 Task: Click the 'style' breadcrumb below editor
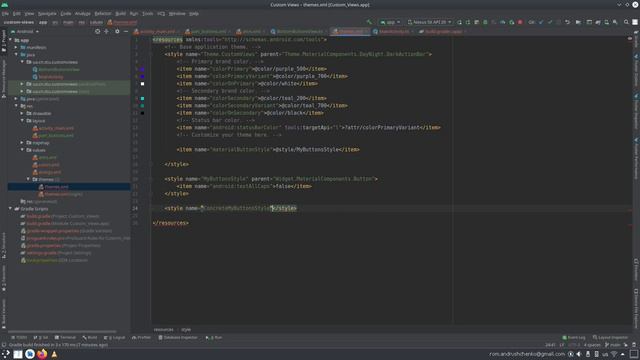tap(186, 329)
